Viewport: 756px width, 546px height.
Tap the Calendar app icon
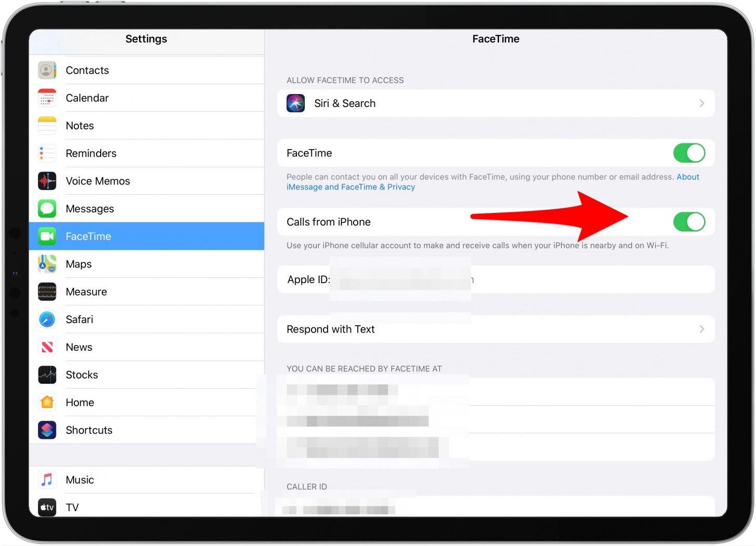tap(47, 98)
